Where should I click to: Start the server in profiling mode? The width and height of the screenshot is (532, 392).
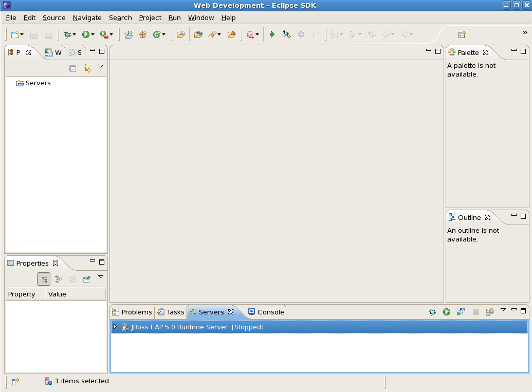pyautogui.click(x=460, y=311)
